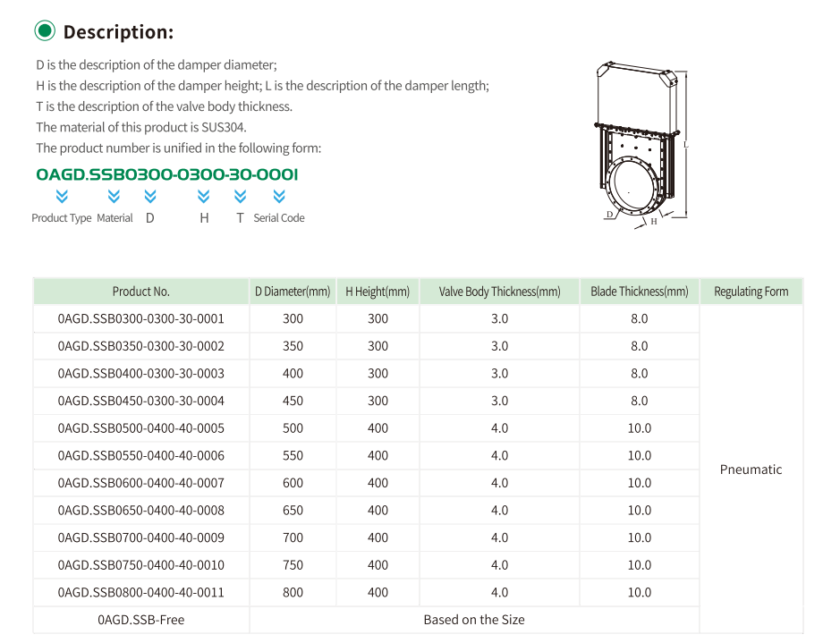
Task: Select the Product No. column header
Action: point(140,292)
